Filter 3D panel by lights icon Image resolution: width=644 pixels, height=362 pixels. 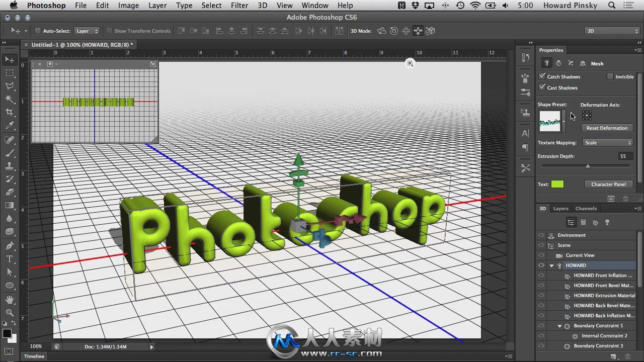607,222
